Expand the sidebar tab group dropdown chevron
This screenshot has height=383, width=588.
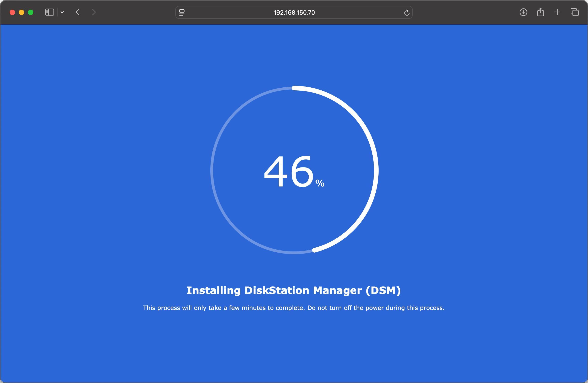(x=62, y=12)
